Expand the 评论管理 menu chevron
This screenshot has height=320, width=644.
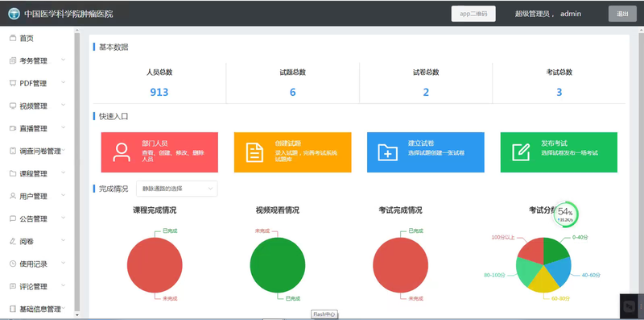coord(64,285)
